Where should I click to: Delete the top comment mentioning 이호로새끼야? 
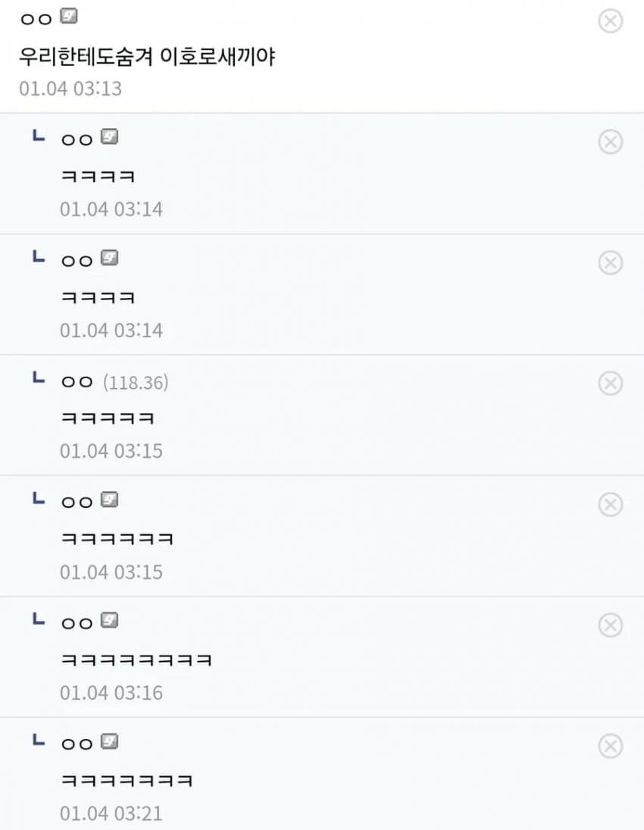(x=610, y=21)
